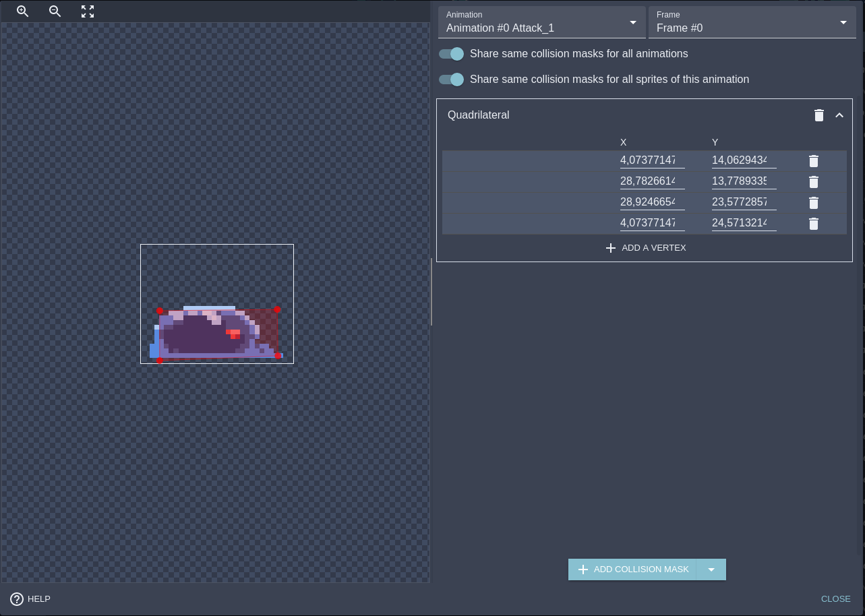Zoom in on the sprite preview
Viewport: 865px width, 616px height.
[23, 11]
